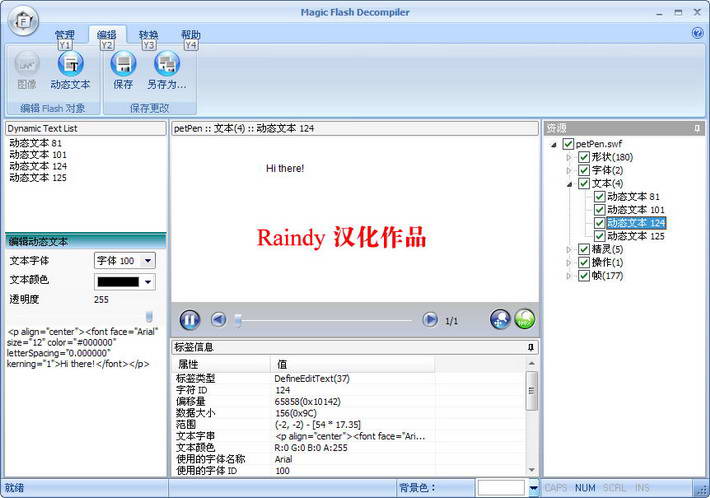
Task: Toggle the 帧(177) checkbox
Action: point(584,275)
